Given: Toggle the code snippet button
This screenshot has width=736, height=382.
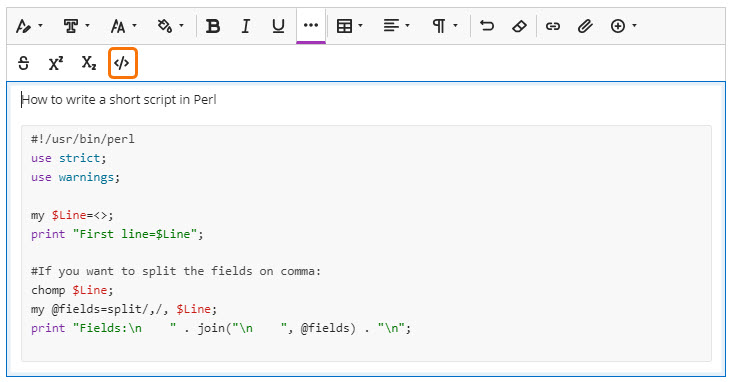Looking at the screenshot, I should coord(123,63).
